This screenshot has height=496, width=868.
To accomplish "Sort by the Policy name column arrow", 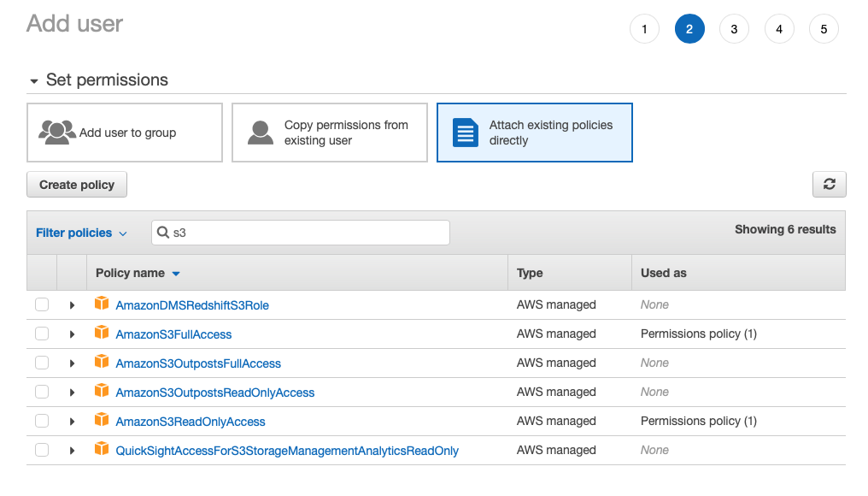I will tap(176, 273).
